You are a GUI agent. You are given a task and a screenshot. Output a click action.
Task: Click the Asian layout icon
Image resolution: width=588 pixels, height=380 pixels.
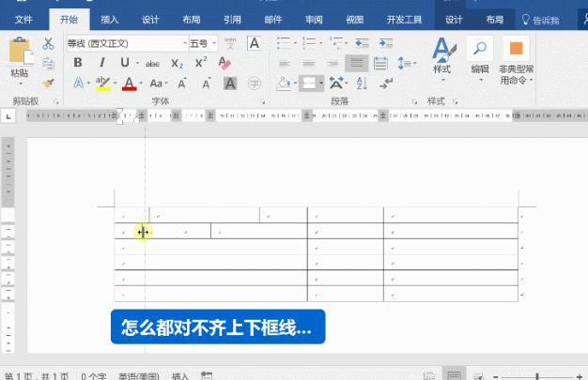click(336, 84)
